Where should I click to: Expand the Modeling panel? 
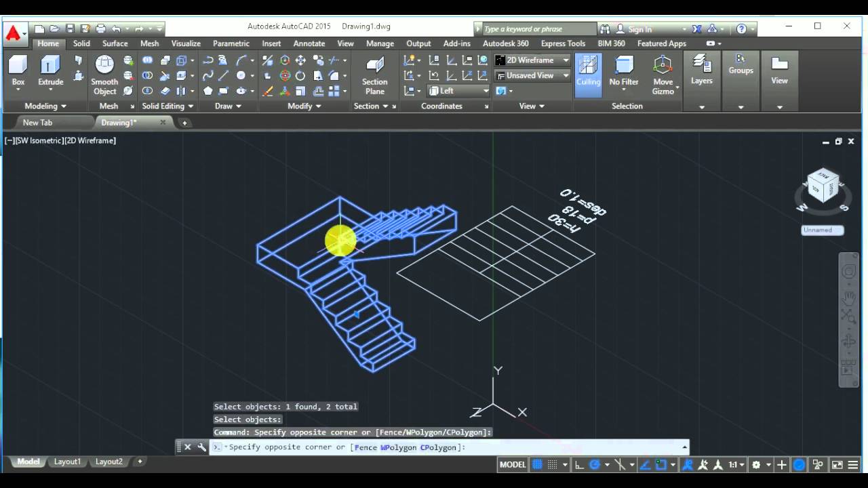(45, 106)
